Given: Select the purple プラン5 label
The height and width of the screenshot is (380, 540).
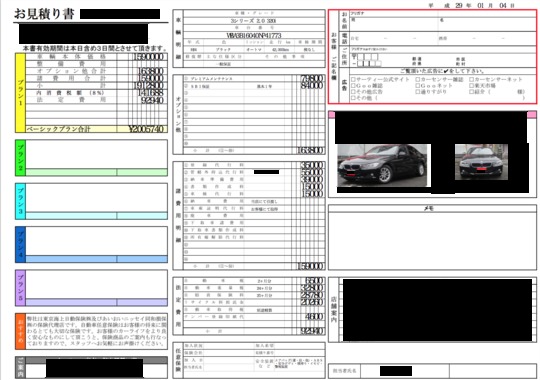Looking at the screenshot, I should (x=20, y=288).
